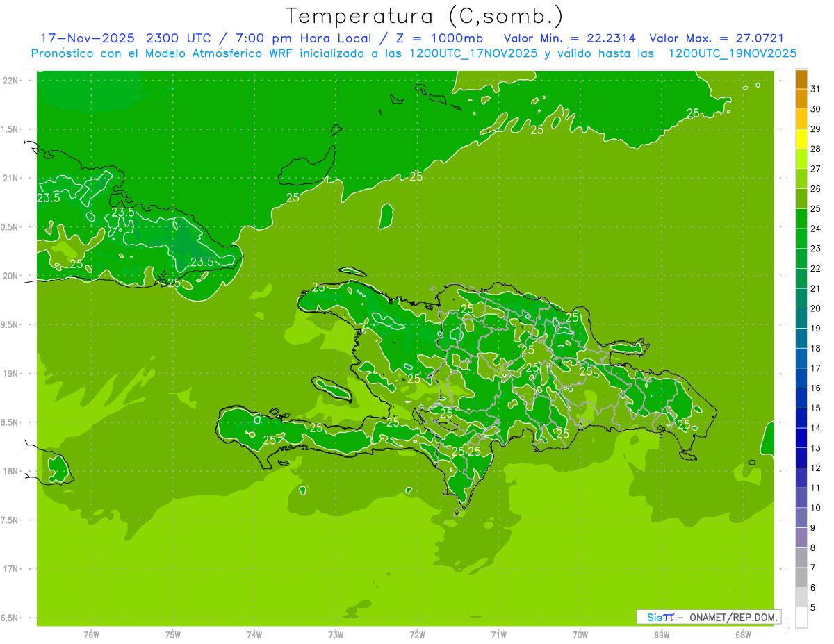The height and width of the screenshot is (644, 834).
Task: Click the color scale value 20
Action: [x=815, y=308]
